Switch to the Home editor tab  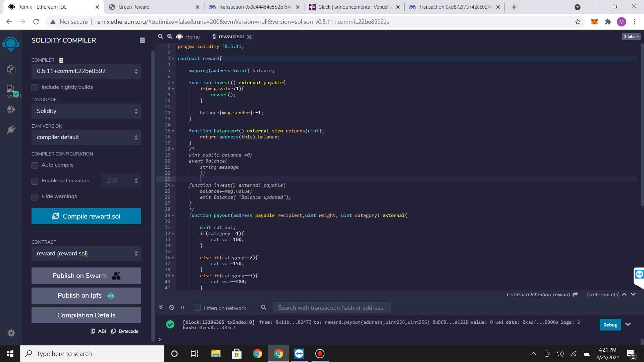click(189, 37)
